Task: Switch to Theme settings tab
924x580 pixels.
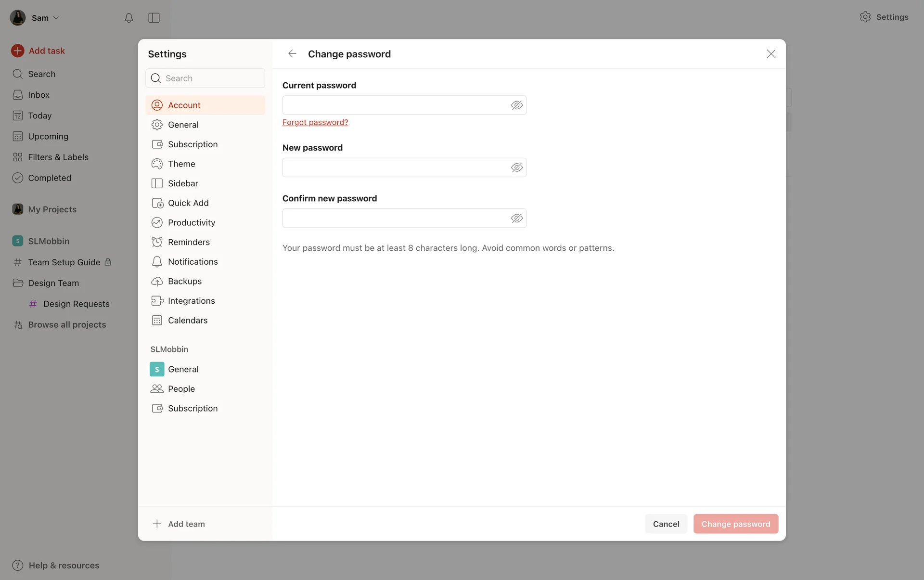Action: coord(181,164)
